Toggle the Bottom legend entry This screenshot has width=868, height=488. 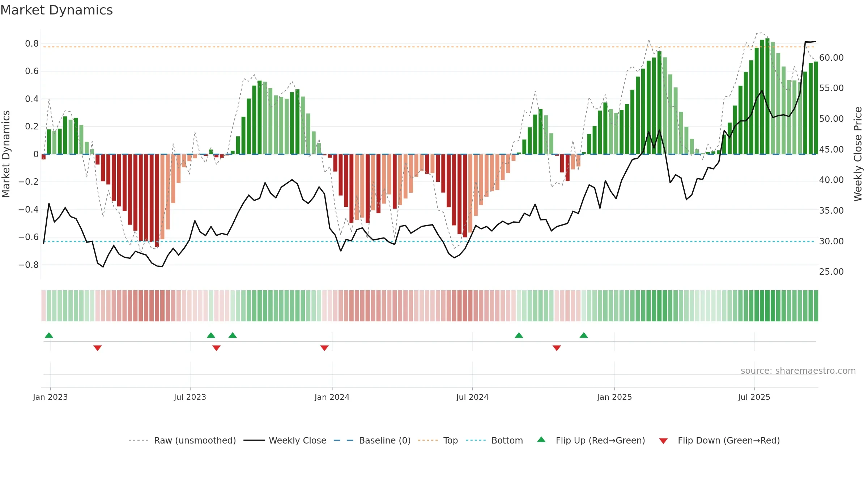click(x=494, y=440)
